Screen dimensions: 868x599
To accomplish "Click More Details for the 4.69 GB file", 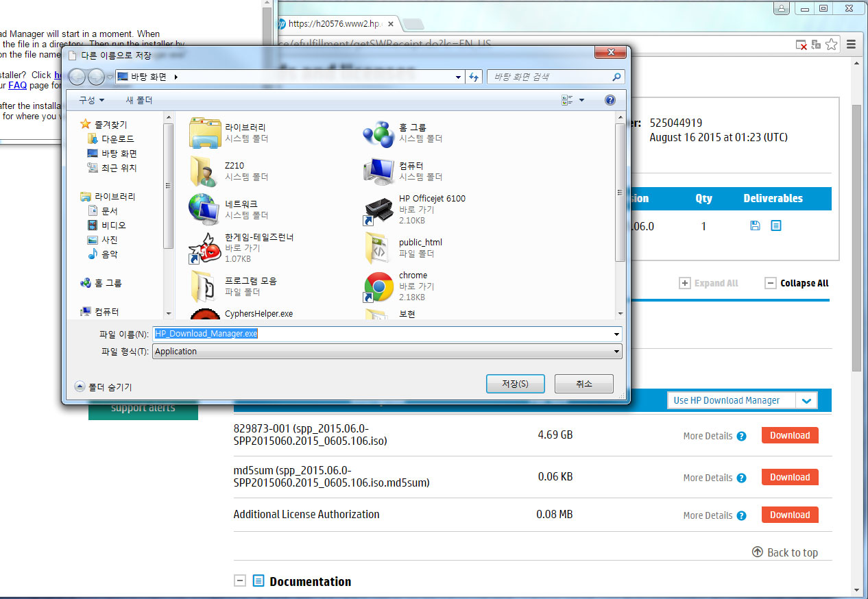I will click(x=708, y=436).
